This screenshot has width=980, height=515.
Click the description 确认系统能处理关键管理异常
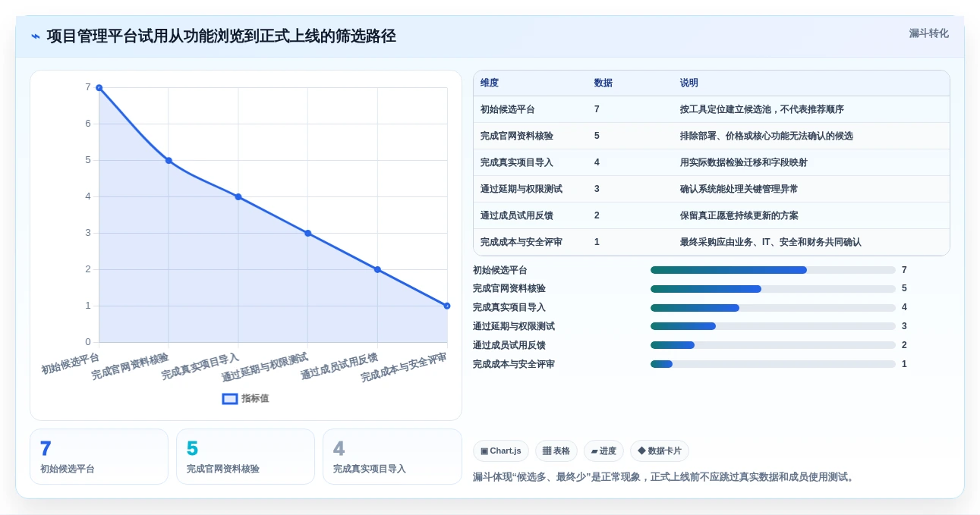click(x=739, y=190)
